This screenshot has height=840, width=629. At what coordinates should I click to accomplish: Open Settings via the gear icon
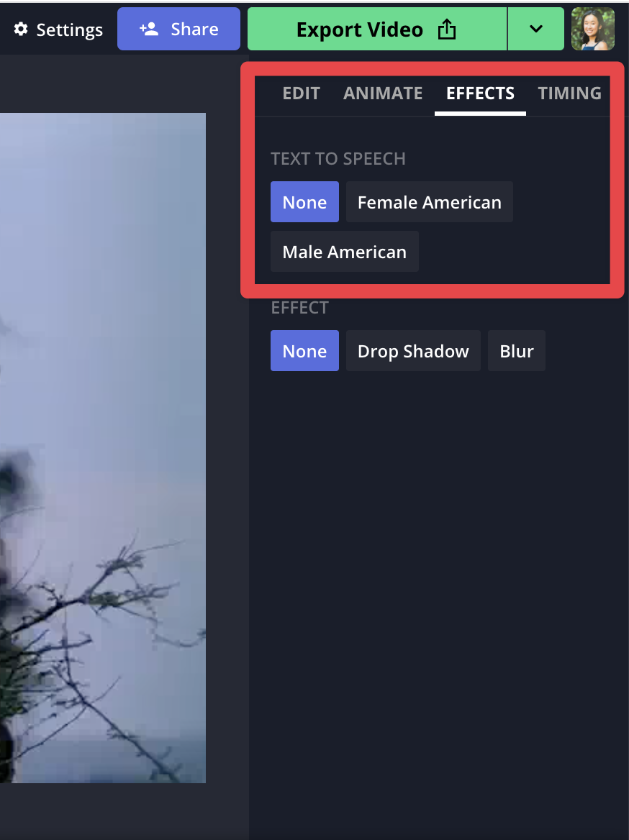click(21, 29)
